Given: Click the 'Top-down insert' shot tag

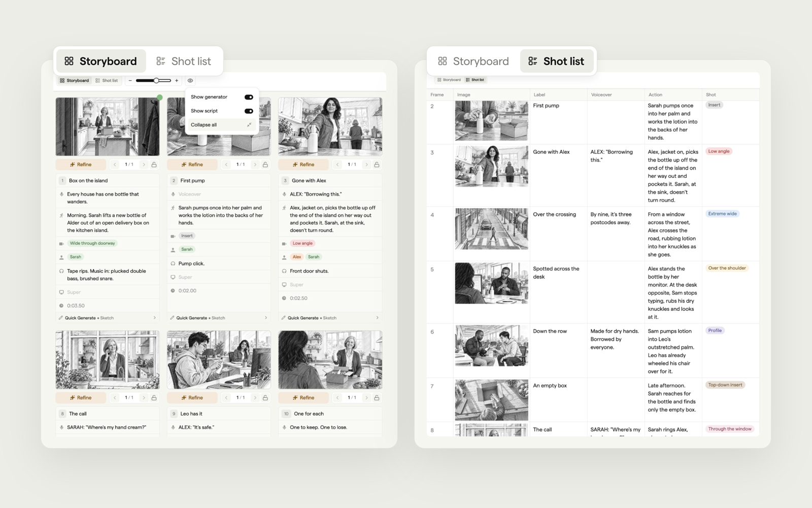Looking at the screenshot, I should 725,385.
